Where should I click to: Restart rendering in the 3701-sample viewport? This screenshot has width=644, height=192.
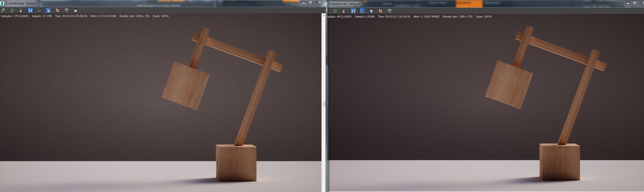tap(12, 10)
